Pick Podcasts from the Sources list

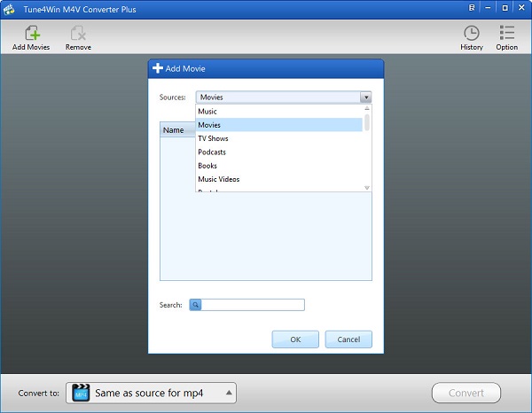click(212, 152)
